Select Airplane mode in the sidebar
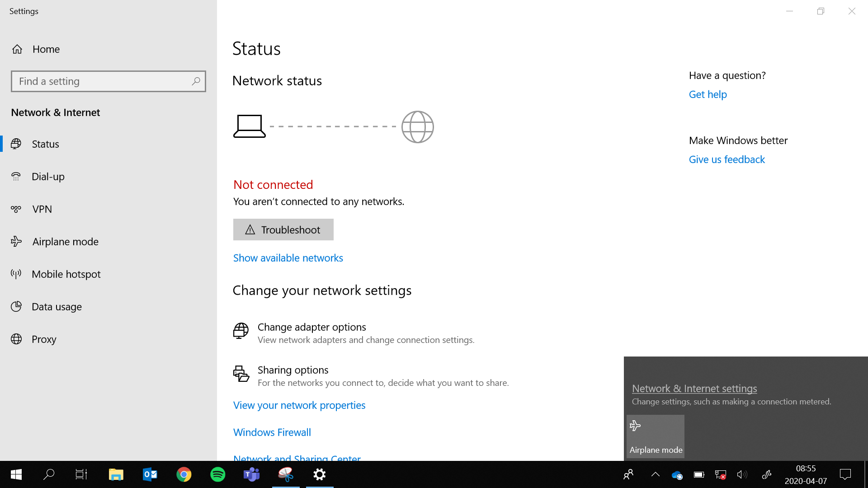This screenshot has height=488, width=868. tap(65, 242)
